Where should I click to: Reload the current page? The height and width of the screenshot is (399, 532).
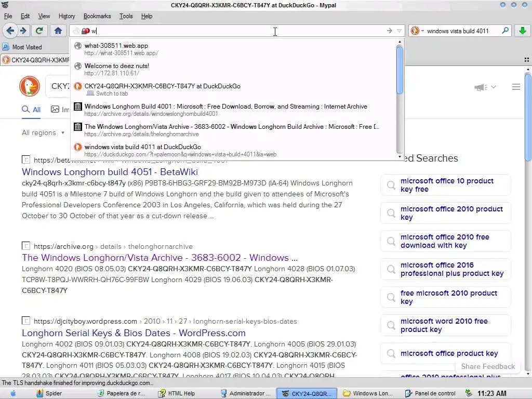39,31
